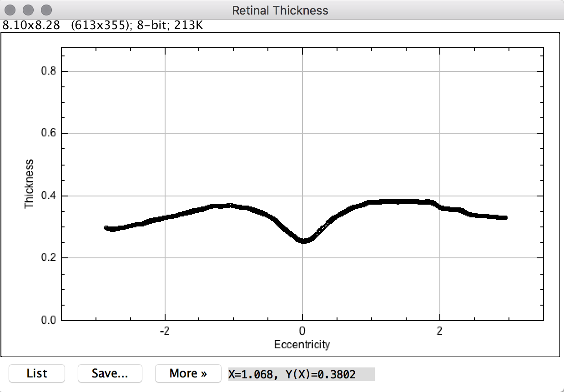The width and height of the screenshot is (564, 392).
Task: Close the Retinal Thickness window
Action: [12, 10]
